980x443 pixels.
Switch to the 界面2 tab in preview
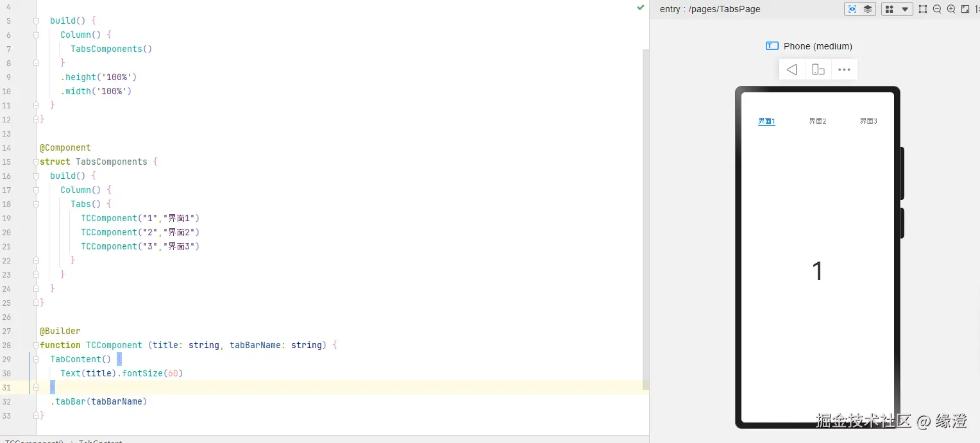click(818, 121)
